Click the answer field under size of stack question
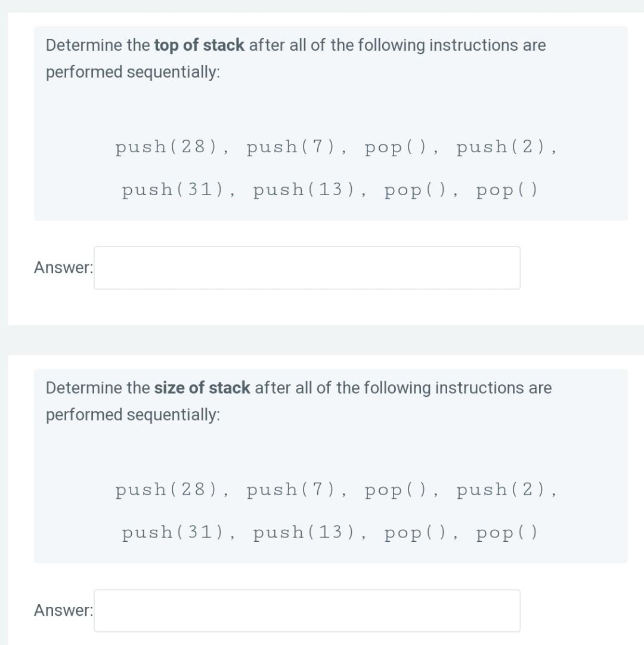This screenshot has height=645, width=644. [307, 610]
